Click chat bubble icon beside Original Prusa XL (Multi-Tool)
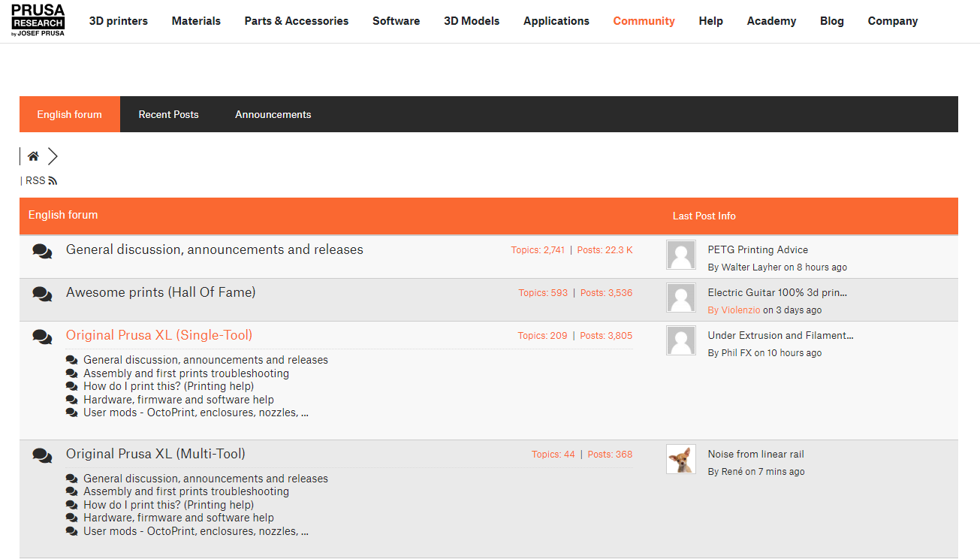 43,455
